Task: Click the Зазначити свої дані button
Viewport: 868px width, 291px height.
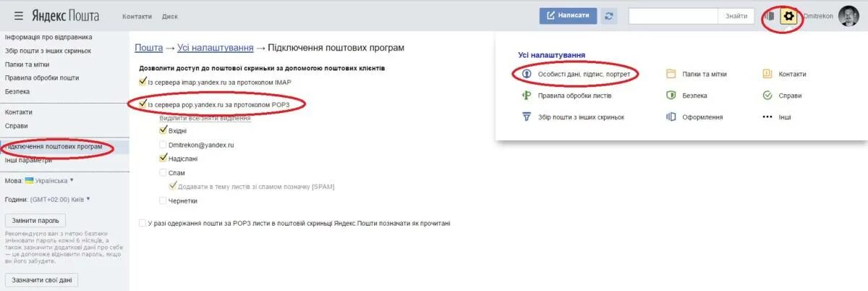Action: point(41,280)
